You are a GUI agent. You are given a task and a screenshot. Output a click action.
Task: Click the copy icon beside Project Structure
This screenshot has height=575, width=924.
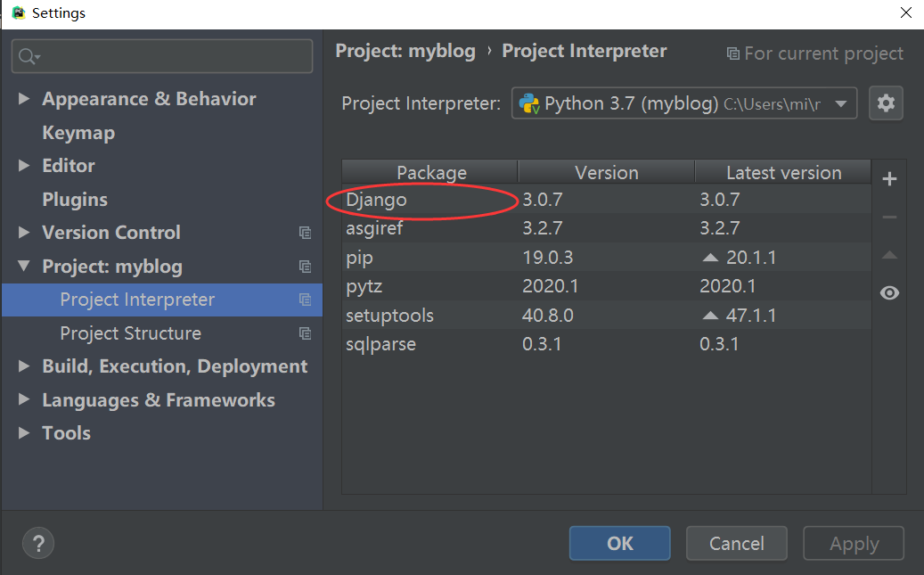[x=306, y=333]
